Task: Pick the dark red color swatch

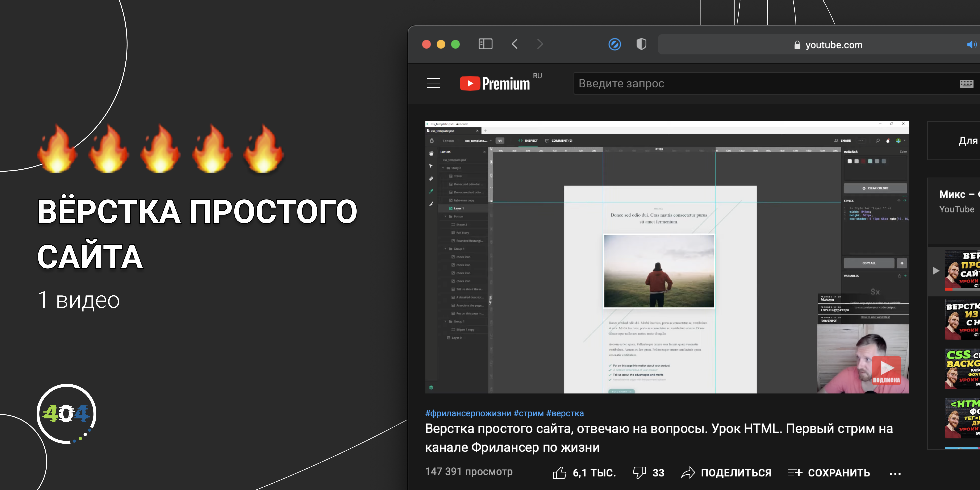Action: [x=863, y=161]
